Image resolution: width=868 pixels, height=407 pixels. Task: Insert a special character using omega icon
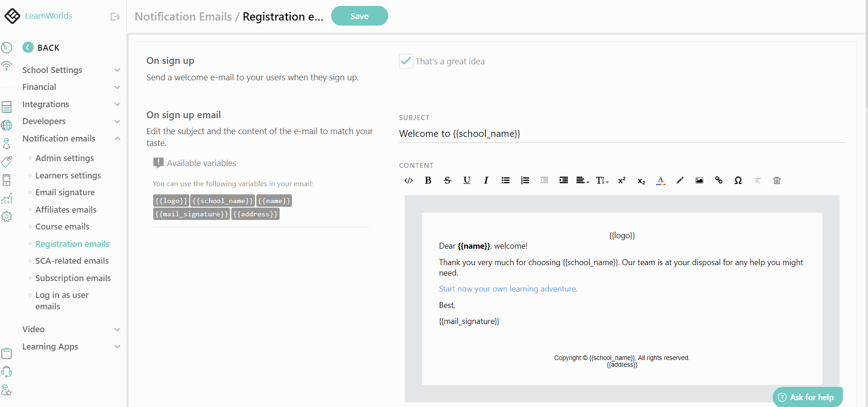(x=738, y=180)
